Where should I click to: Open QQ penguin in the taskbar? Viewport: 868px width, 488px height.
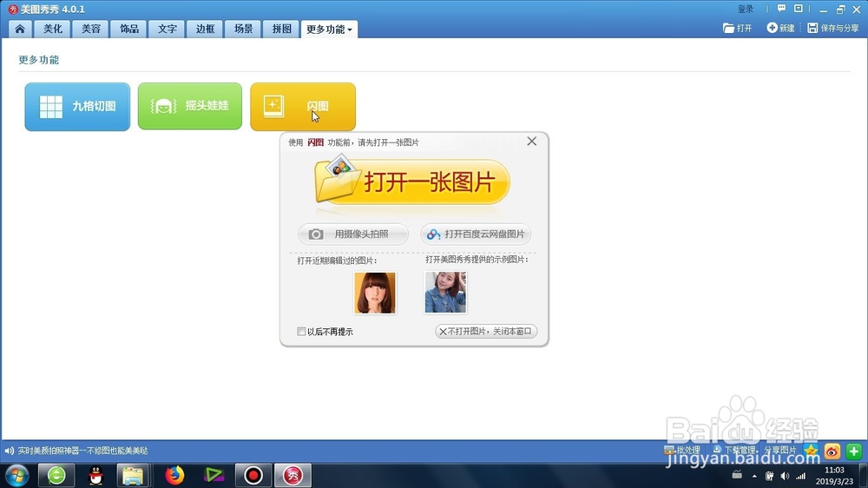[x=95, y=475]
